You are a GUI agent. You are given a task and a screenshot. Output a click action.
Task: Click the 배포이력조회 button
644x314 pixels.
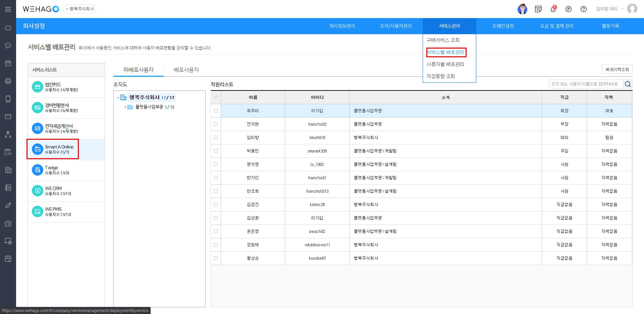[617, 69]
